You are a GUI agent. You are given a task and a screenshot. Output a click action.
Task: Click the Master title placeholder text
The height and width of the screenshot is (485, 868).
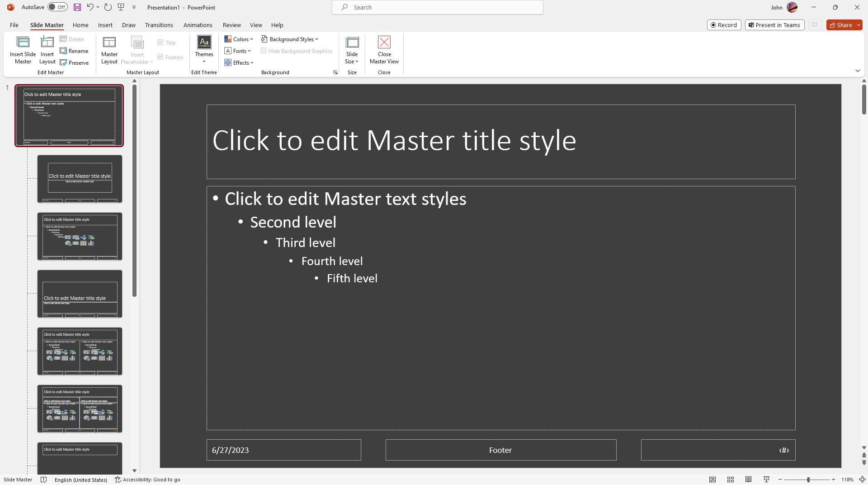click(394, 141)
